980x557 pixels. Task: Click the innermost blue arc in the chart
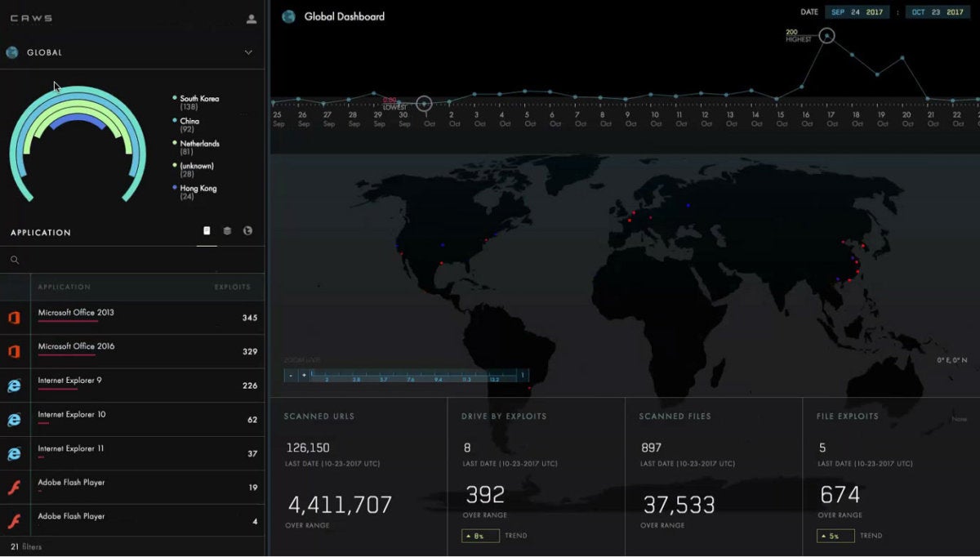[x=78, y=119]
